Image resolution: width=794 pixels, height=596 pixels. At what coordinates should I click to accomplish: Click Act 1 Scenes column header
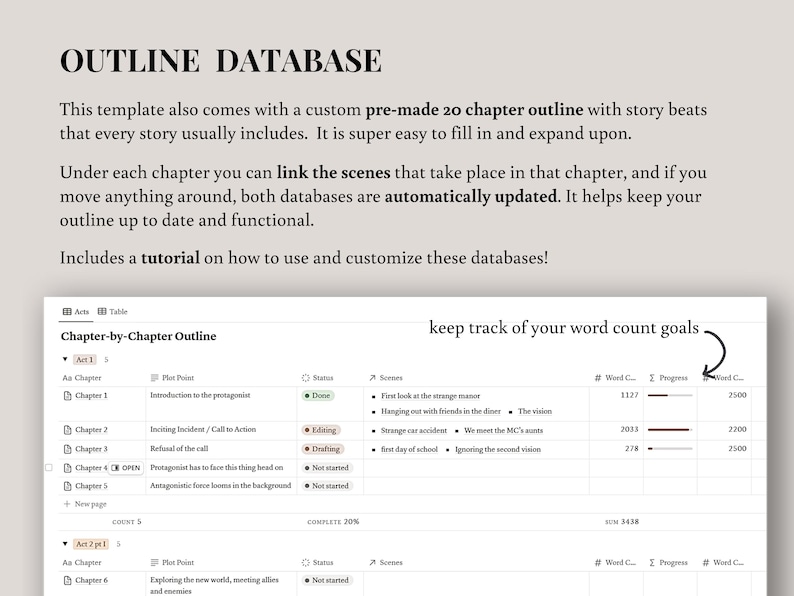386,378
